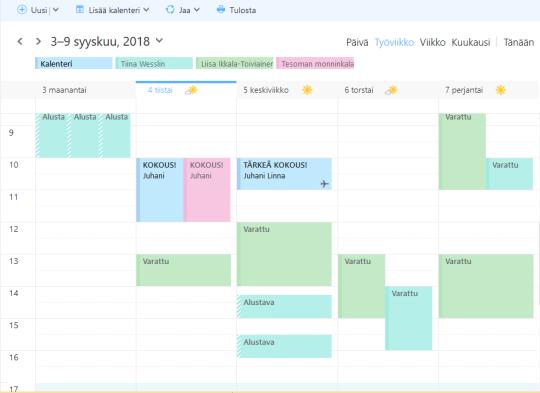Open the blue KOKOUS! Juhani event on Tuesday
The height and width of the screenshot is (393, 540).
(x=160, y=190)
